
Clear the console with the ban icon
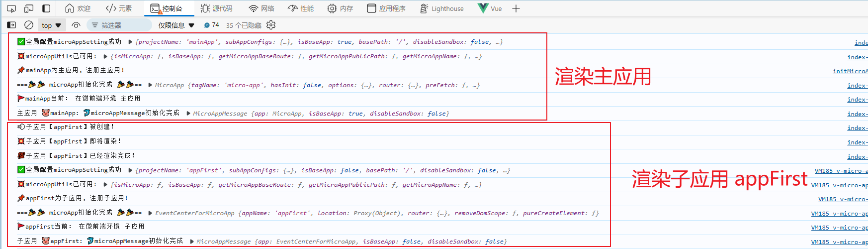click(29, 25)
